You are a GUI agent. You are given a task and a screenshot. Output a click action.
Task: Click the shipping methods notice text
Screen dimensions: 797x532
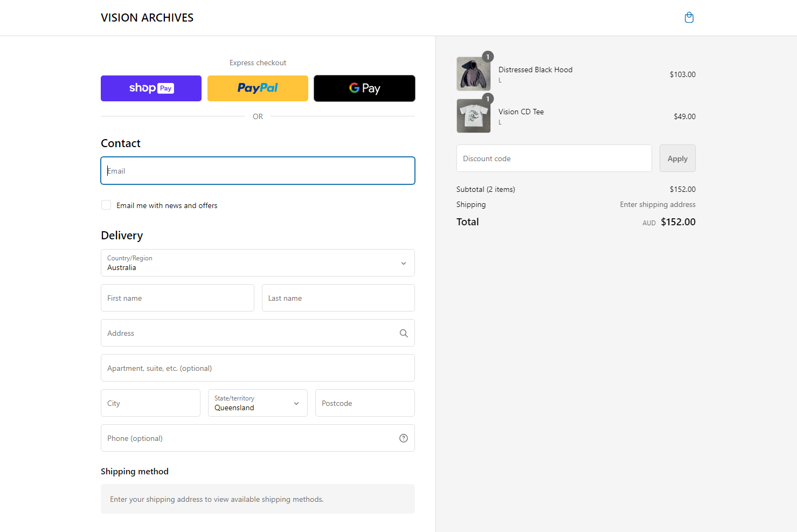click(x=217, y=499)
